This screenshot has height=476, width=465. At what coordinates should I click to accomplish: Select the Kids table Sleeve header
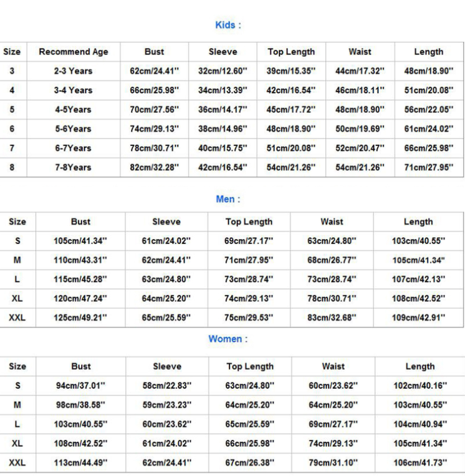tap(223, 52)
